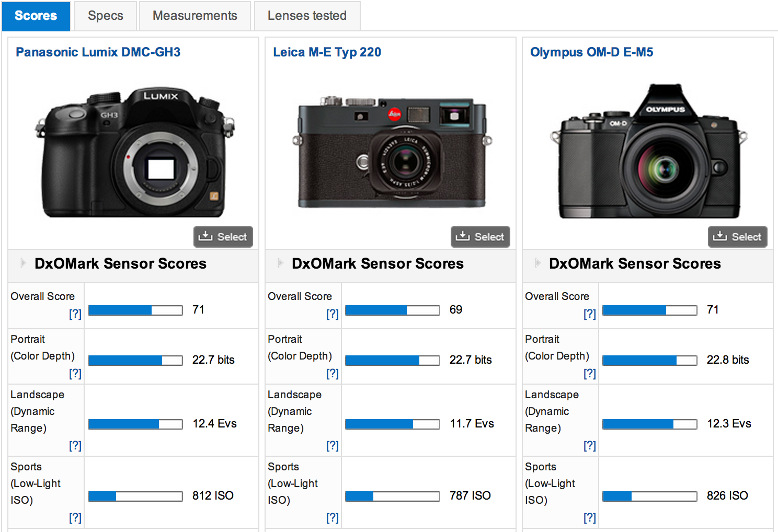Switch to the Specs tab
Viewport: 778px width, 532px height.
click(106, 16)
